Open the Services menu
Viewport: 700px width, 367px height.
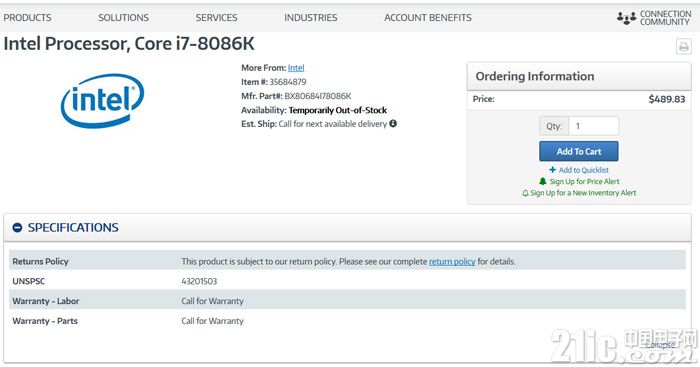(217, 17)
